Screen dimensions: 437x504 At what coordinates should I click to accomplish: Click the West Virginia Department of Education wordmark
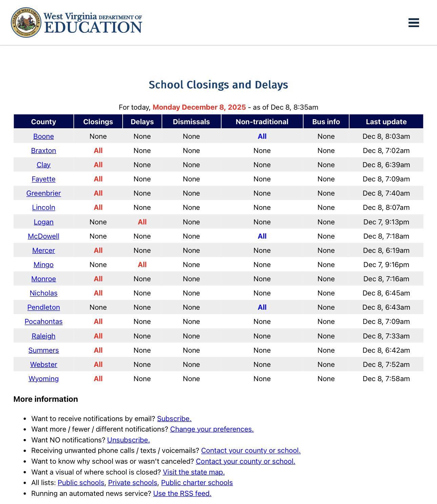coord(93,23)
